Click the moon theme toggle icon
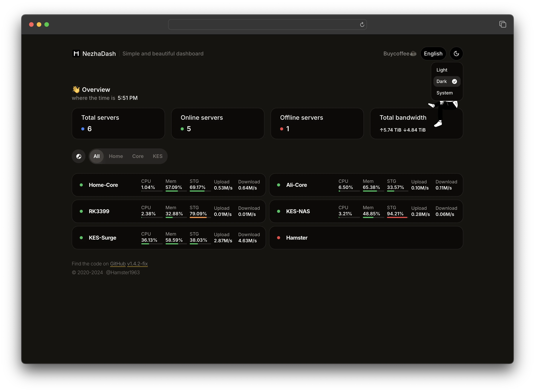535x392 pixels. coord(456,54)
